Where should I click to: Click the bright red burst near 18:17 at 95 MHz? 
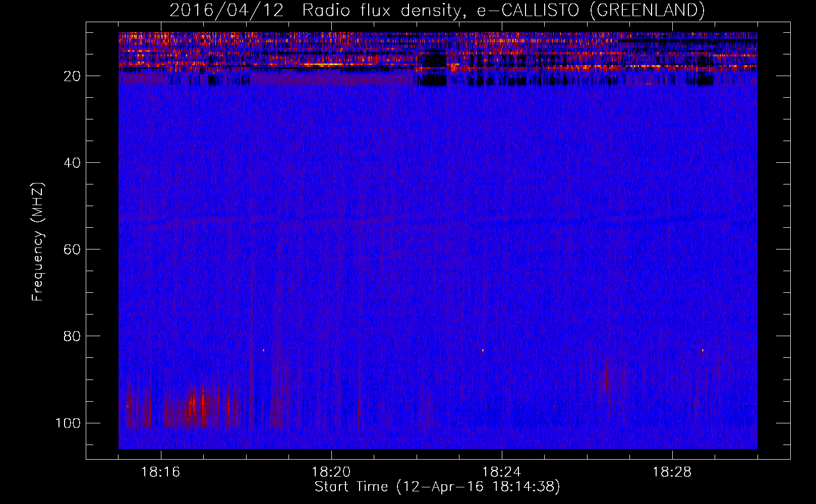coord(203,403)
